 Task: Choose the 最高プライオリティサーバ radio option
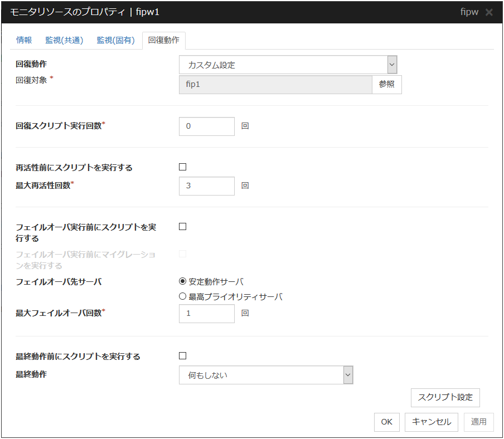pos(182,297)
